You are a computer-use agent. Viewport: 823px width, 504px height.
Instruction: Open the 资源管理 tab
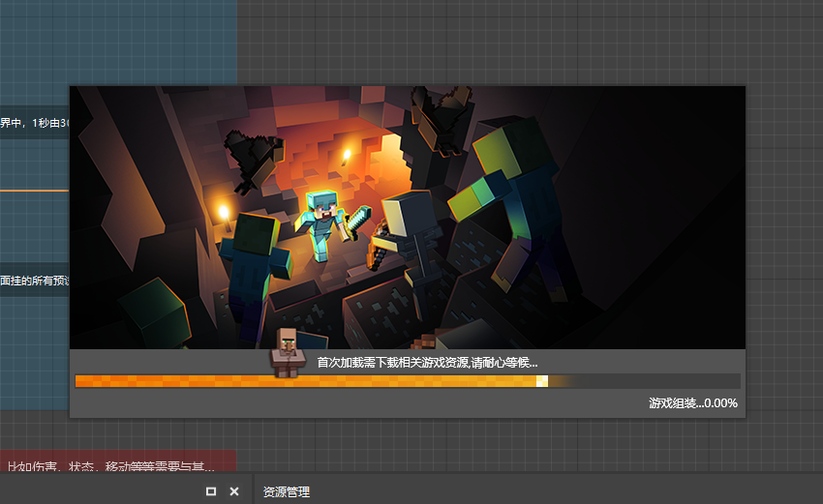click(286, 492)
